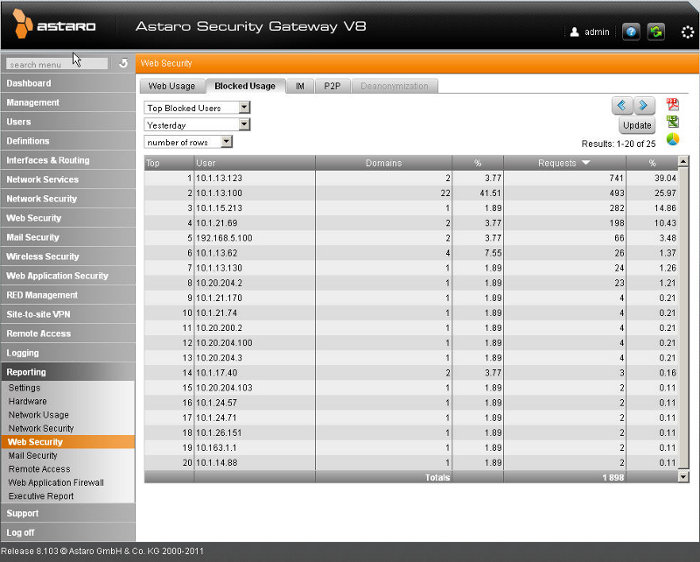
Task: Click the green refresh icon in header
Action: pos(656,32)
